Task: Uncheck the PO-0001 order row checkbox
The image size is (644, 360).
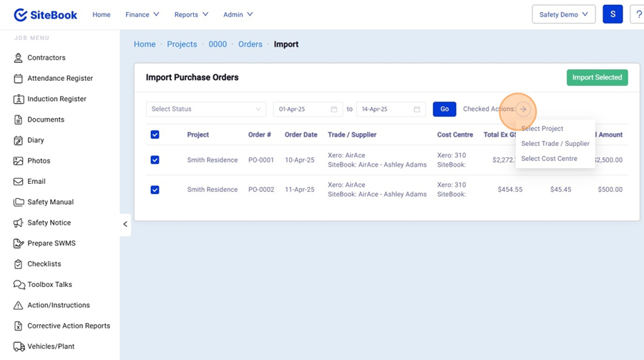Action: pos(155,160)
